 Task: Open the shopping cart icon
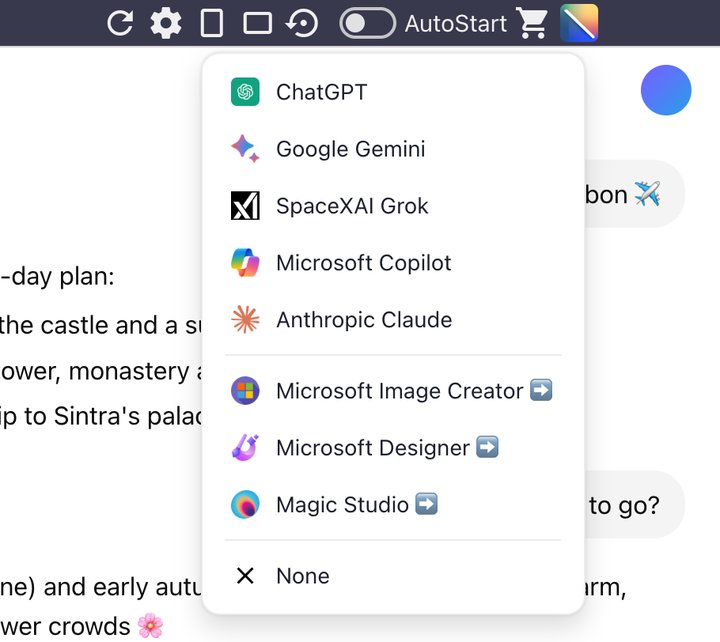(532, 23)
